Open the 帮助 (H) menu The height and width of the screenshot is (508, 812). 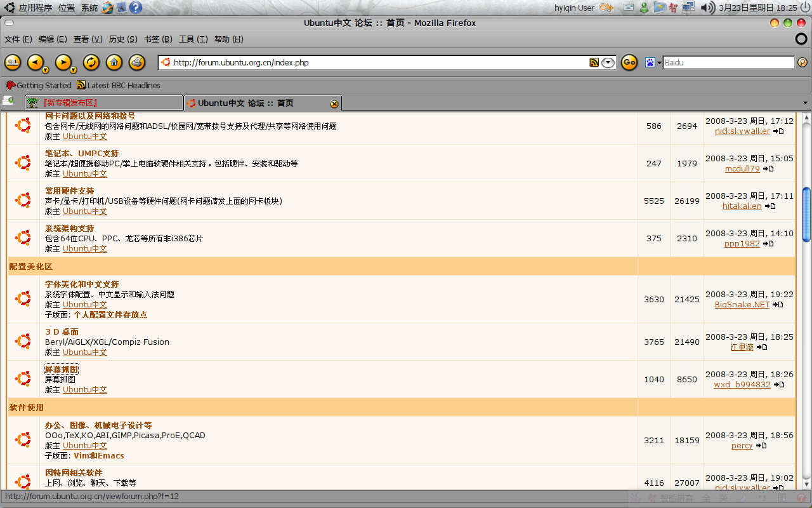click(x=228, y=39)
